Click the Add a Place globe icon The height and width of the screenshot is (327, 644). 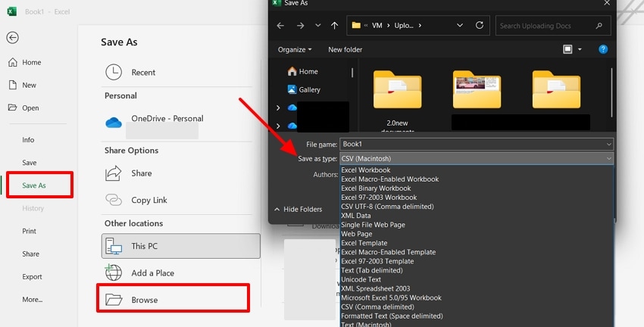(x=114, y=272)
